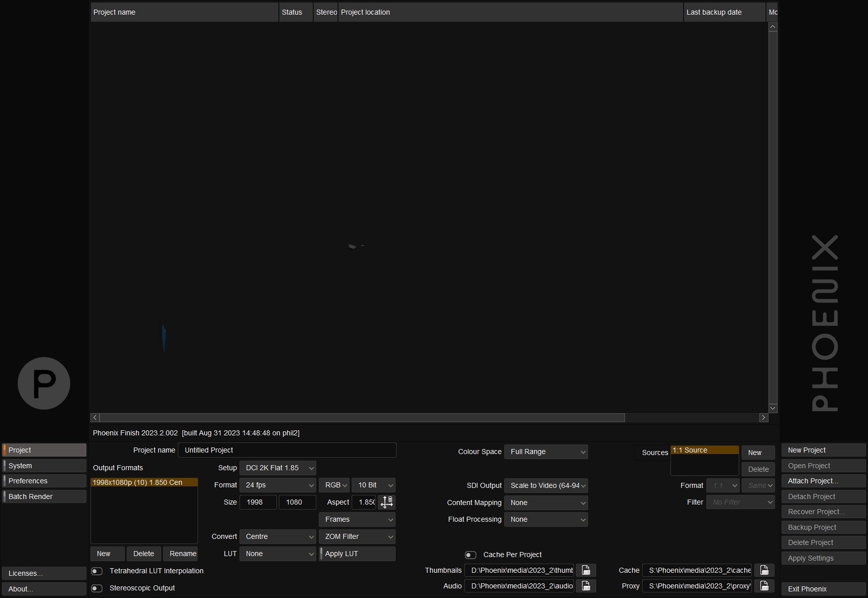Browse for the Thumbnails folder
Viewport: 868px width, 598px height.
(586, 570)
